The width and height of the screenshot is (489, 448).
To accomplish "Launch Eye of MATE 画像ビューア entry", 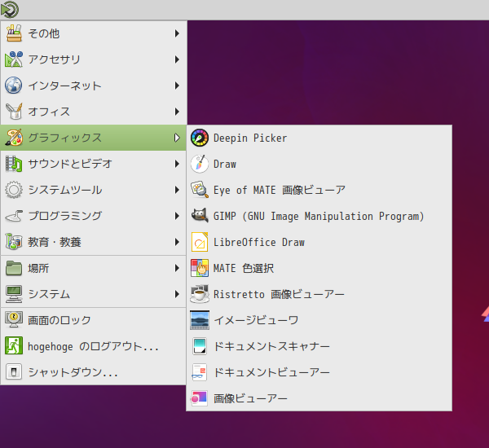I will (319, 190).
